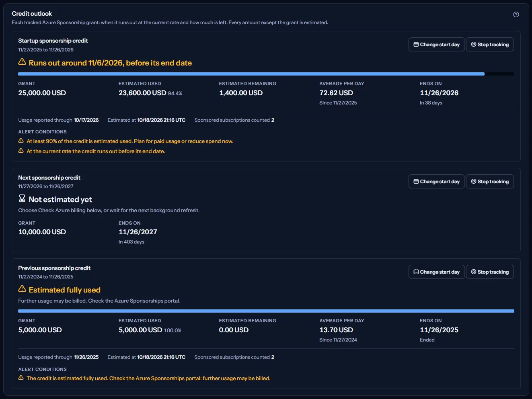Stop tracking the Next sponsorship credit

490,182
